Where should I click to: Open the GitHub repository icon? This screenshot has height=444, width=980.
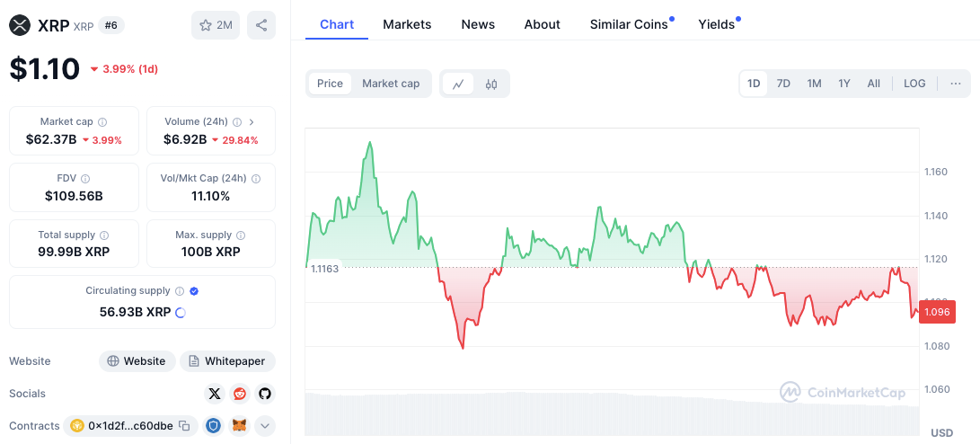264,394
